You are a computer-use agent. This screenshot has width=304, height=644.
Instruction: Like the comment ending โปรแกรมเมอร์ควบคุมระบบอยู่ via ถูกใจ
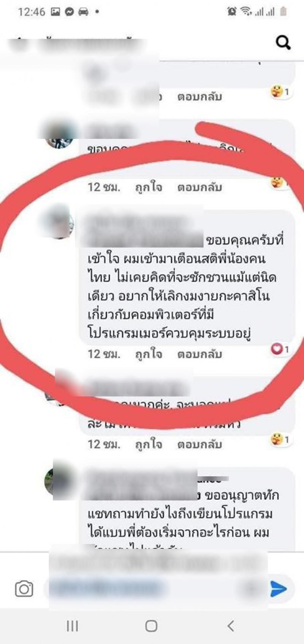149,354
